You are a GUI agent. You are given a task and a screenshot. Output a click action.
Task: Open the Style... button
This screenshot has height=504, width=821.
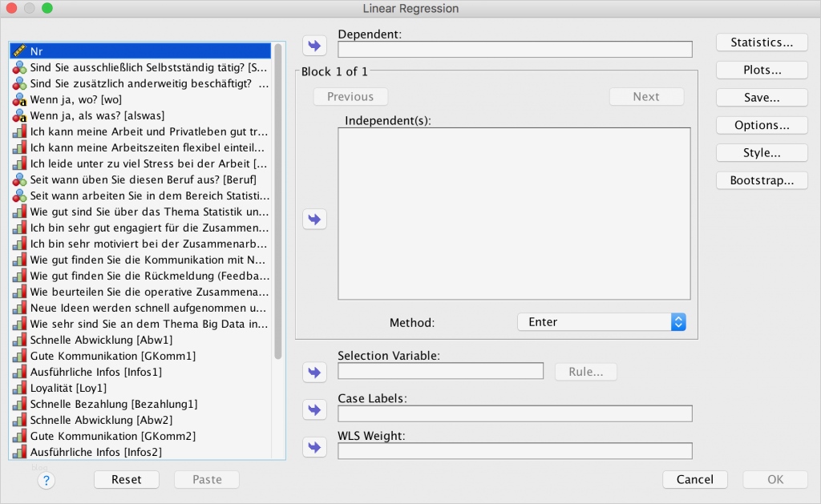[x=762, y=153]
